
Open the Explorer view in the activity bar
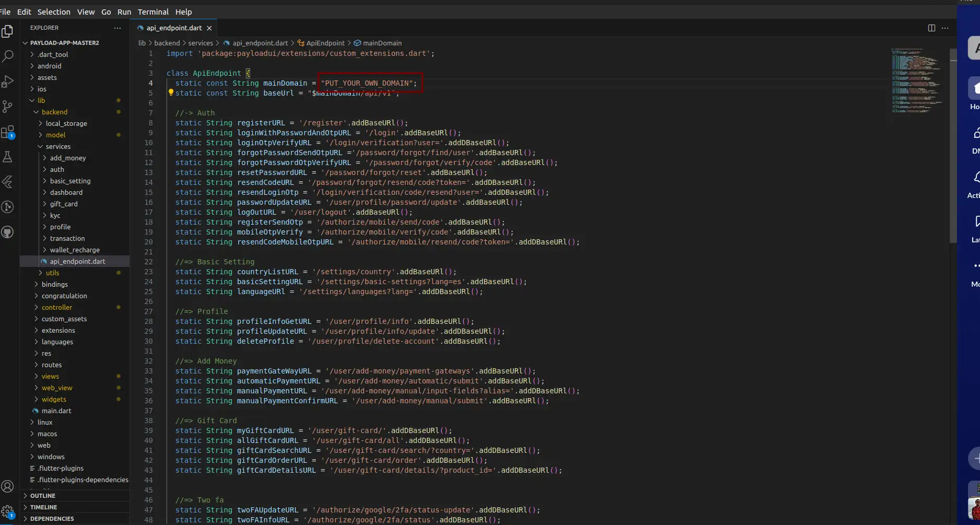[8, 31]
